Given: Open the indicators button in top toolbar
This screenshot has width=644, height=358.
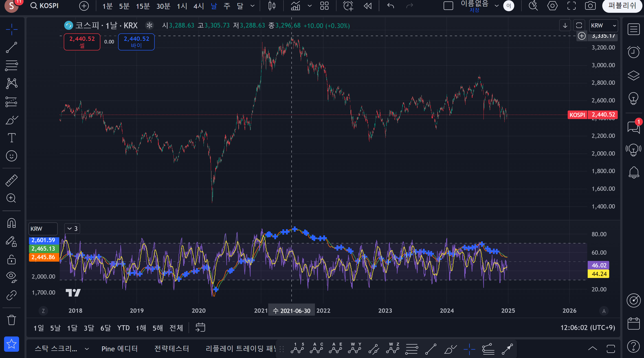Looking at the screenshot, I should coord(295,6).
